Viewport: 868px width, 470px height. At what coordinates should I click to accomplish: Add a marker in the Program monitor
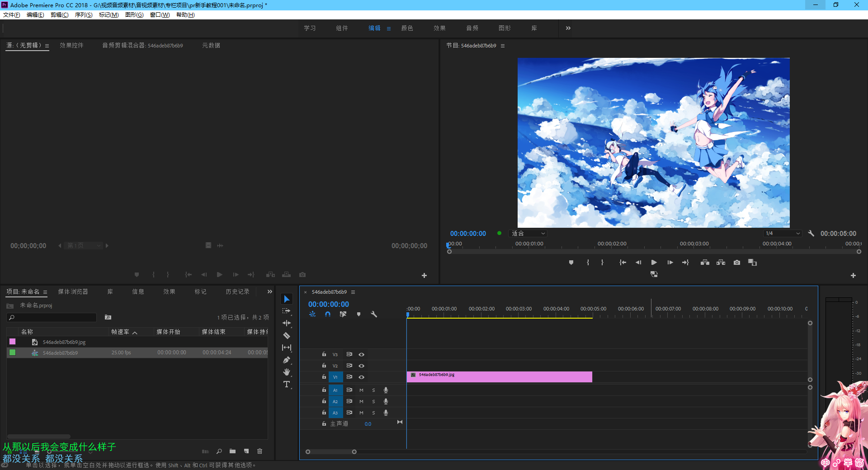pos(571,263)
